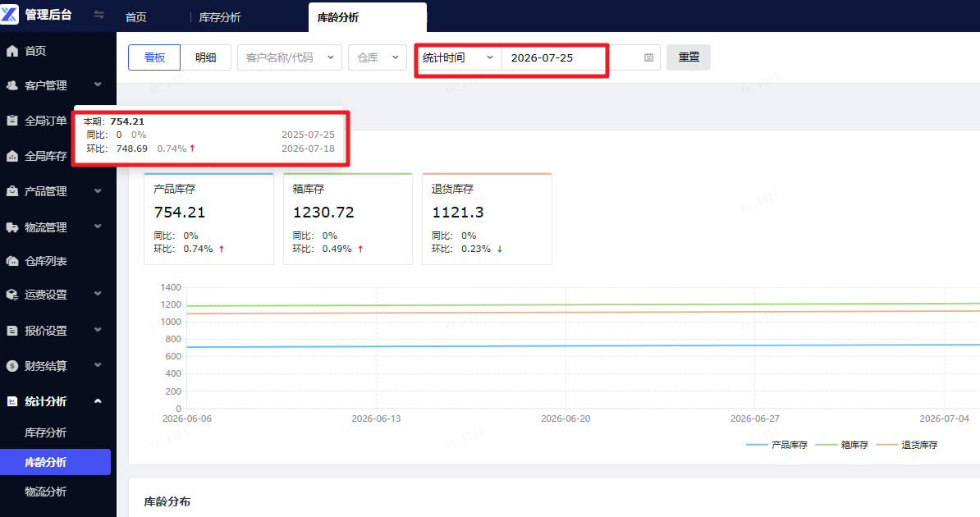The height and width of the screenshot is (517, 980).
Task: Expand the 客户管理 menu chevron
Action: [x=98, y=85]
